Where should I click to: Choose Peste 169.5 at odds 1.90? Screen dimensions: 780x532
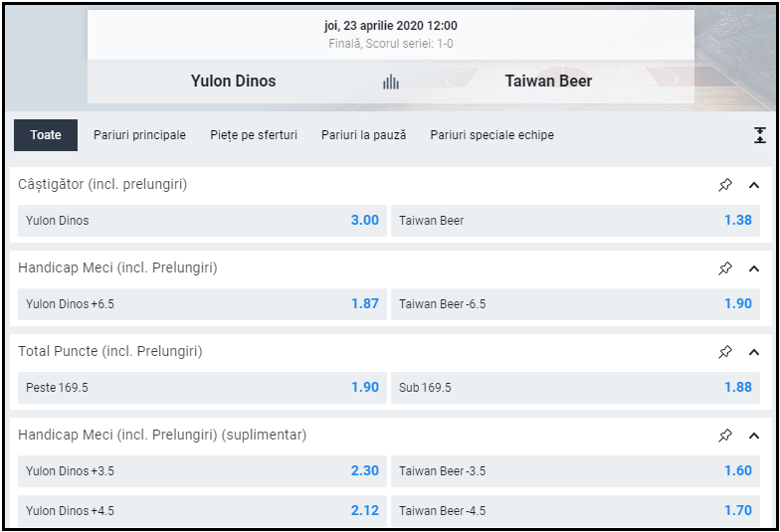[x=202, y=388]
